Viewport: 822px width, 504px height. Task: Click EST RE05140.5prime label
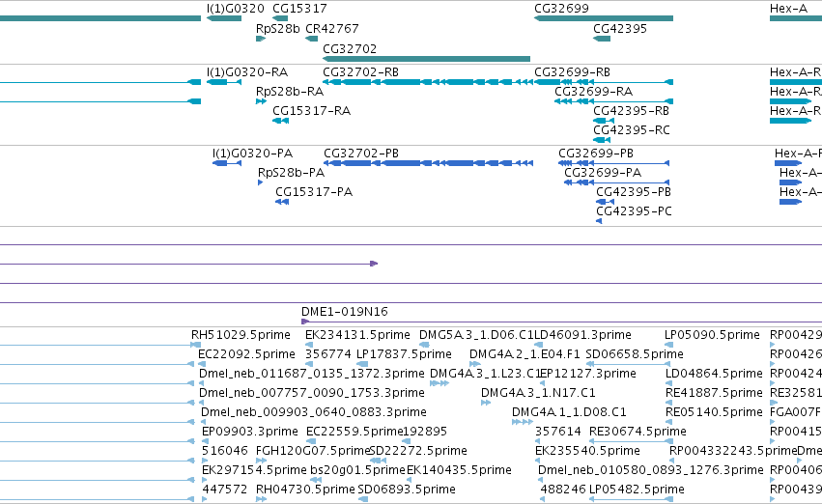point(714,412)
